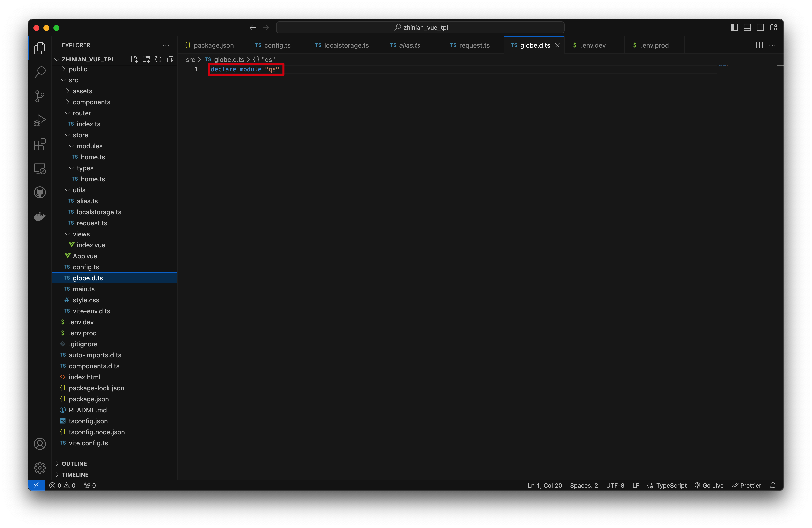Open the Accounts menu icon
This screenshot has width=812, height=528.
coord(40,444)
